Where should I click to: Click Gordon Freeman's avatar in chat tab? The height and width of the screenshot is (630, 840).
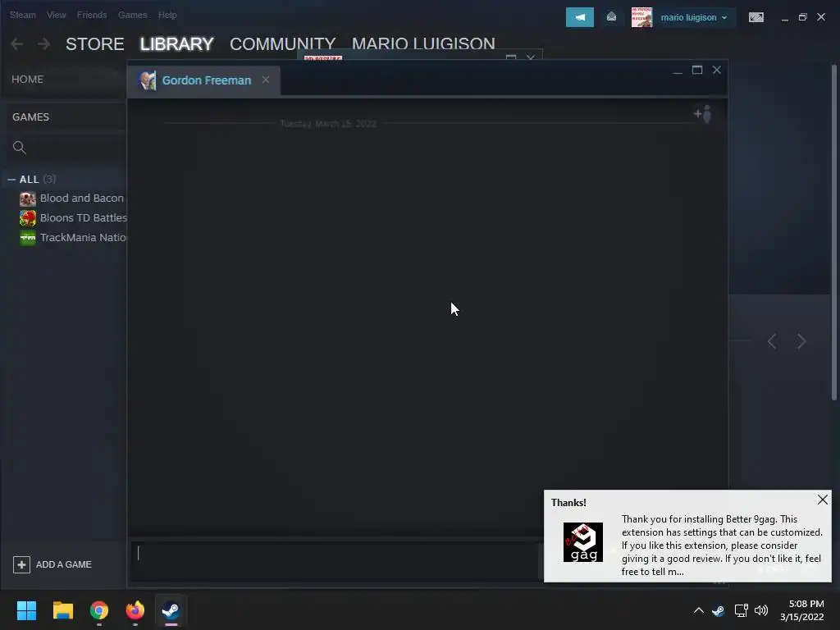[148, 80]
